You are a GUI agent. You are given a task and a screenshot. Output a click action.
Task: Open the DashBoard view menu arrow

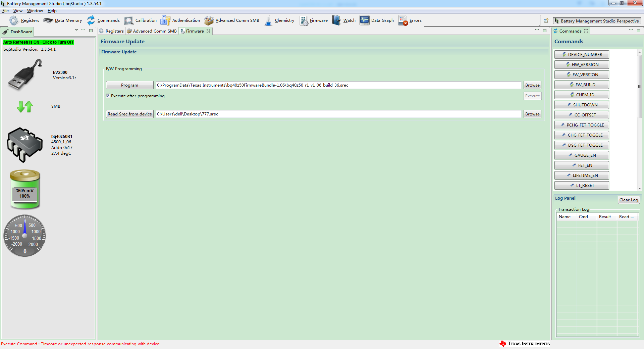[x=76, y=30]
